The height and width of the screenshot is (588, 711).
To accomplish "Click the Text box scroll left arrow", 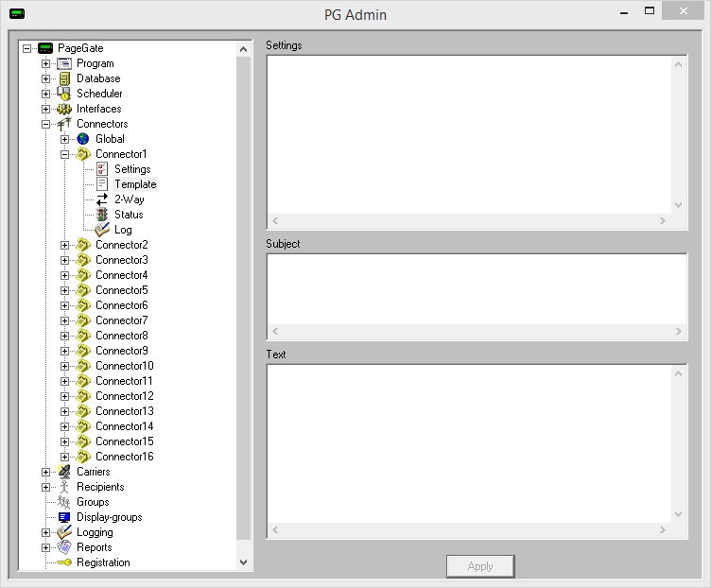I will [x=275, y=529].
